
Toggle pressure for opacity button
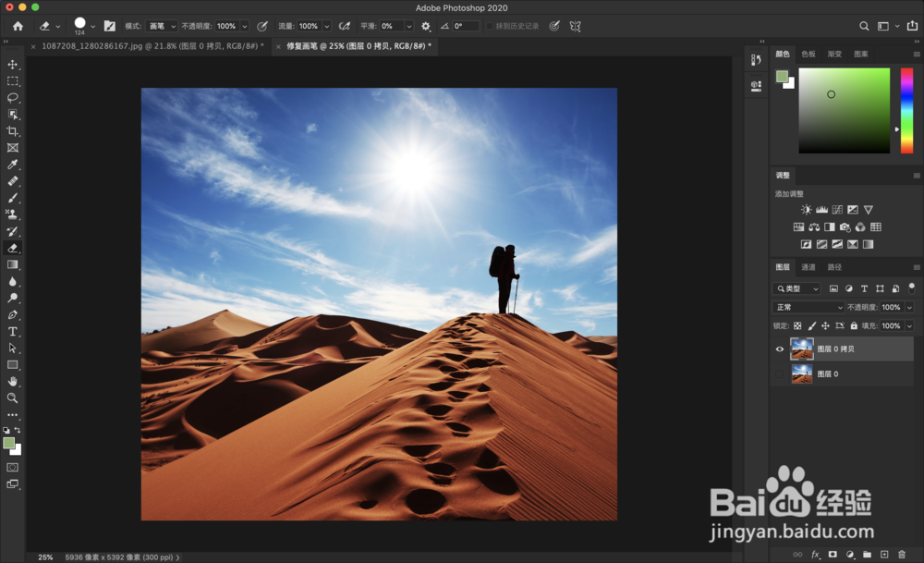(262, 26)
